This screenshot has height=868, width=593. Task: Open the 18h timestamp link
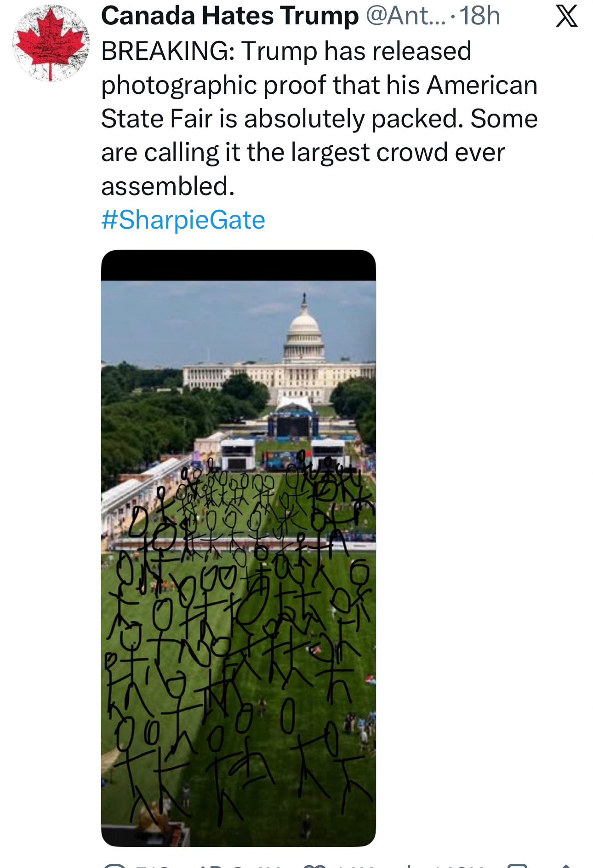pos(479,16)
